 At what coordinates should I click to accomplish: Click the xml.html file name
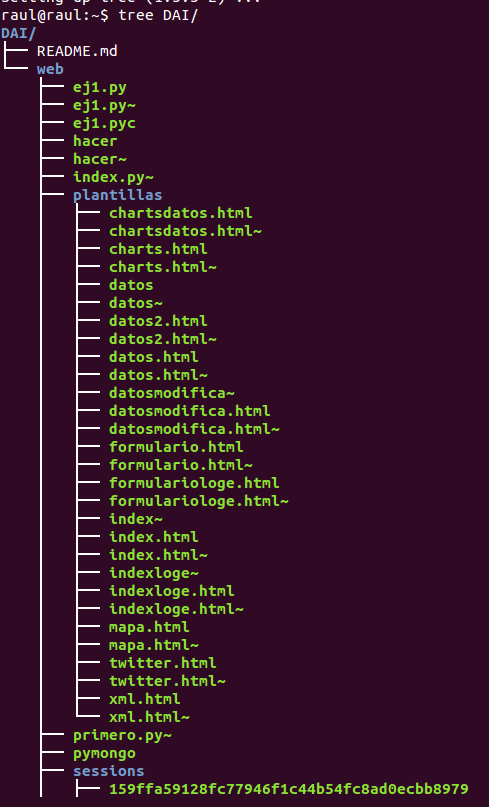[x=145, y=699]
